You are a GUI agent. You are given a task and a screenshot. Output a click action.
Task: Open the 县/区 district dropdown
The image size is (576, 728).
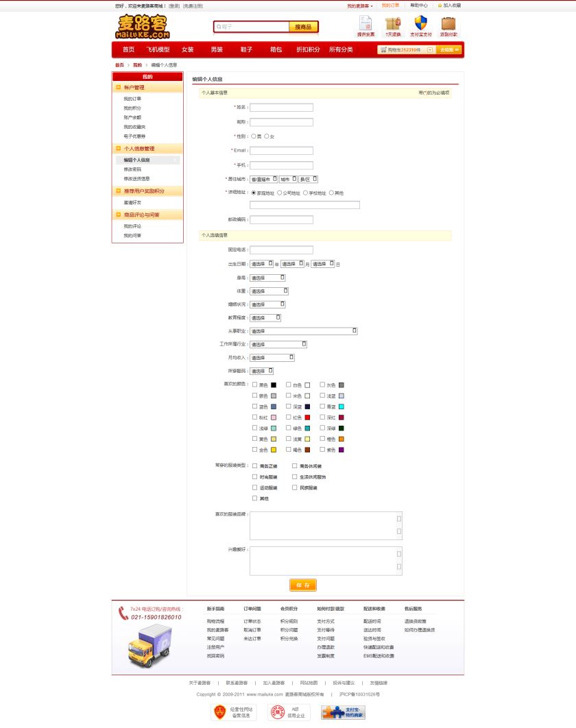coord(309,179)
